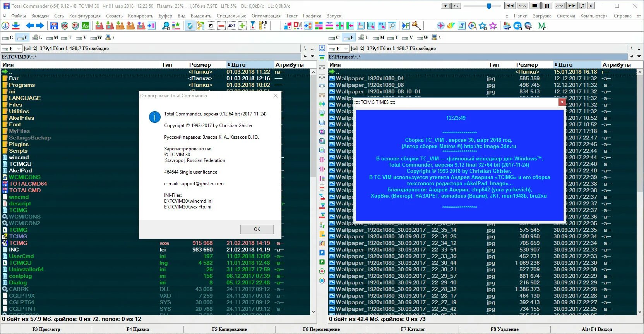
Task: Pause playback in the title bar player
Action: pos(547,6)
